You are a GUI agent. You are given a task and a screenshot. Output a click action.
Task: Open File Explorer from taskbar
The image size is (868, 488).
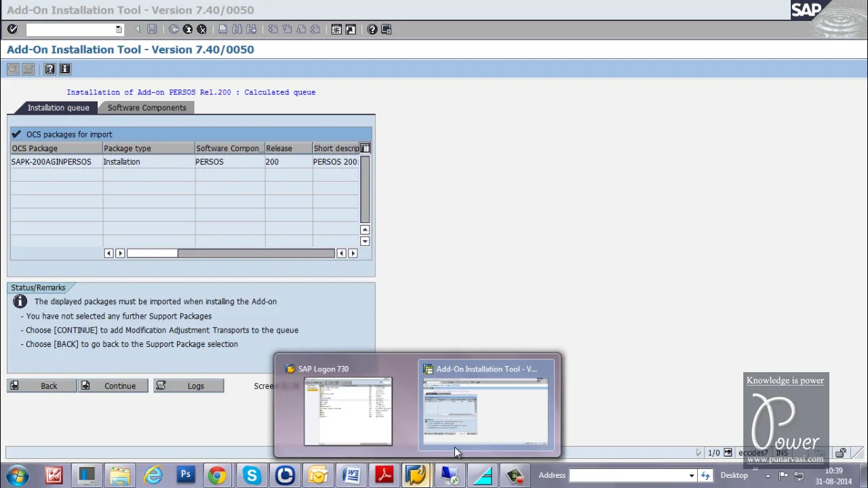coord(119,475)
